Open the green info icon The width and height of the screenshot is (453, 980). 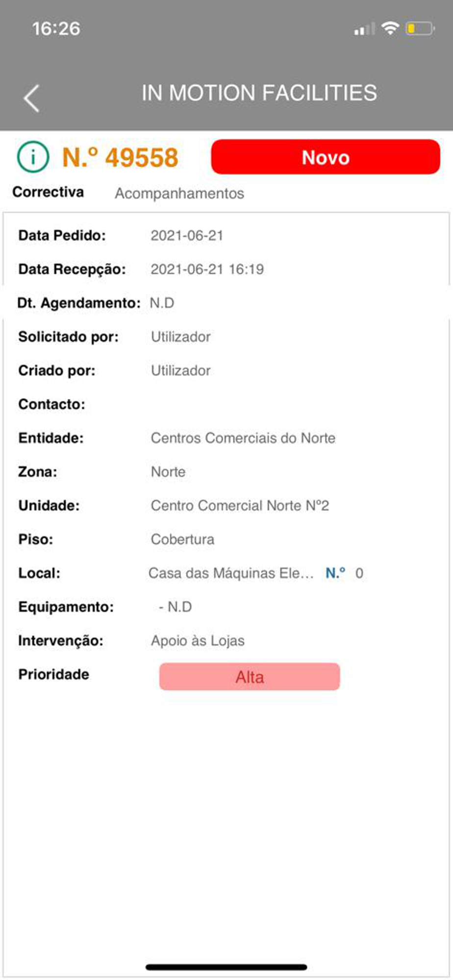point(33,157)
